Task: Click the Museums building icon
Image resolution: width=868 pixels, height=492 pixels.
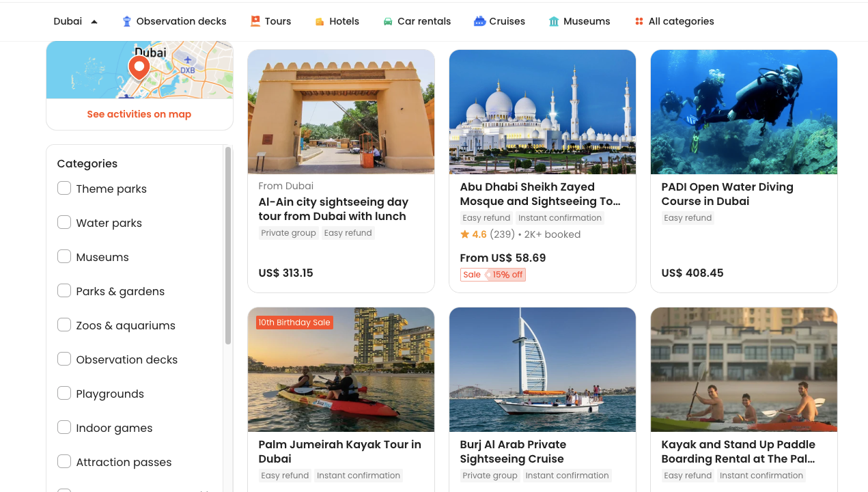Action: point(554,22)
